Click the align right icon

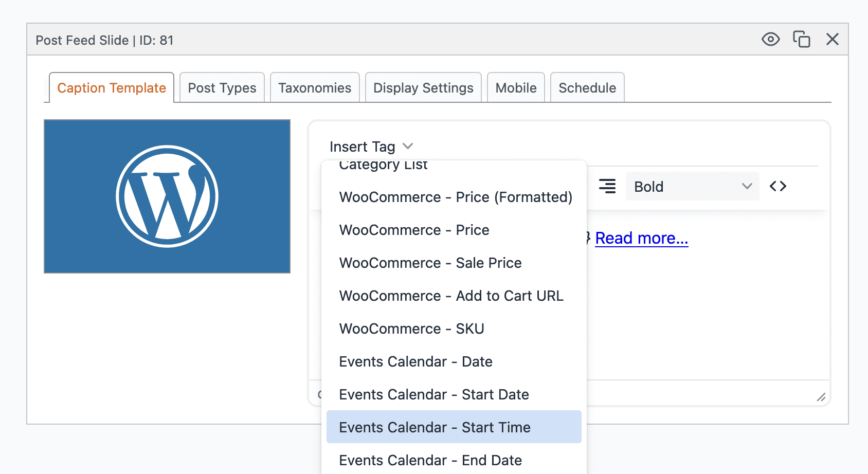click(x=607, y=186)
